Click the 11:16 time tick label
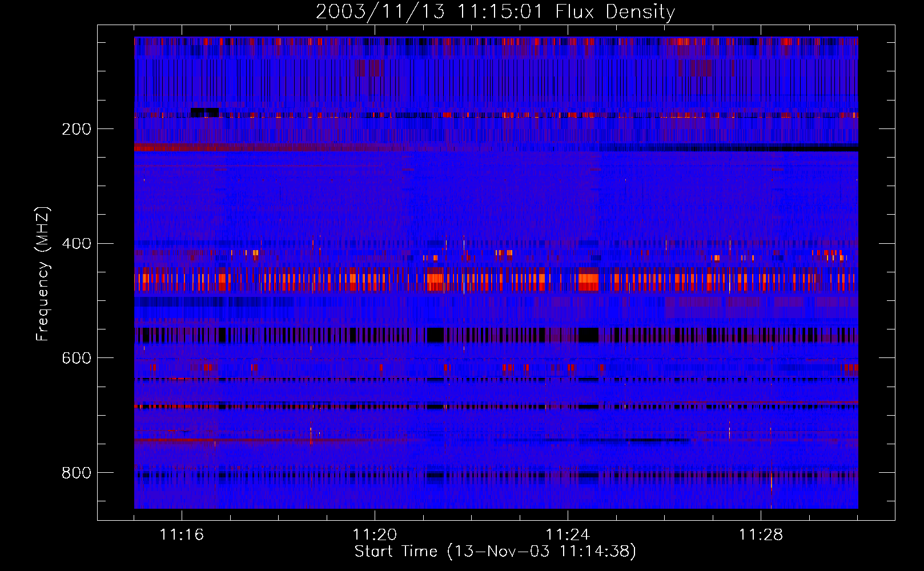This screenshot has height=571, width=924. (x=182, y=534)
